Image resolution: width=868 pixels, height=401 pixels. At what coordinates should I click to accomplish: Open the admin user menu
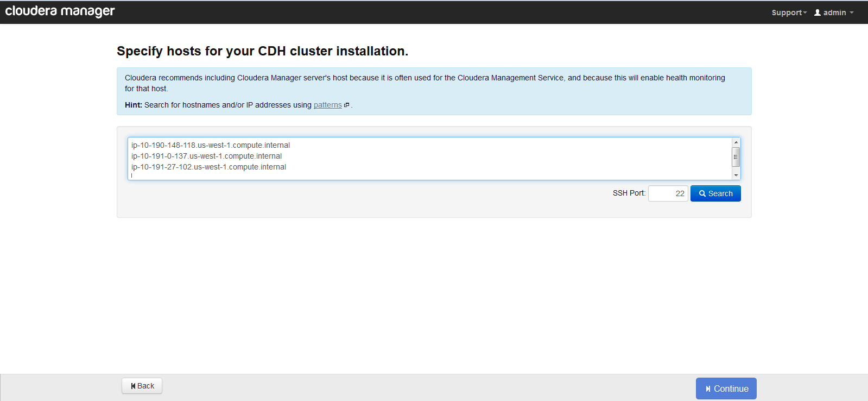(834, 12)
